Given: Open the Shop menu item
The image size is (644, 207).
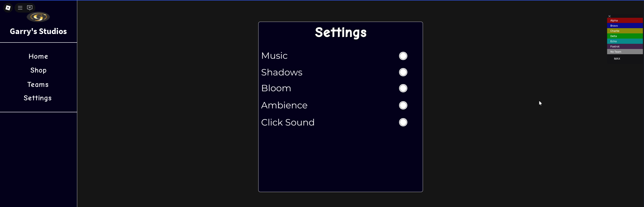Looking at the screenshot, I should click(x=38, y=70).
